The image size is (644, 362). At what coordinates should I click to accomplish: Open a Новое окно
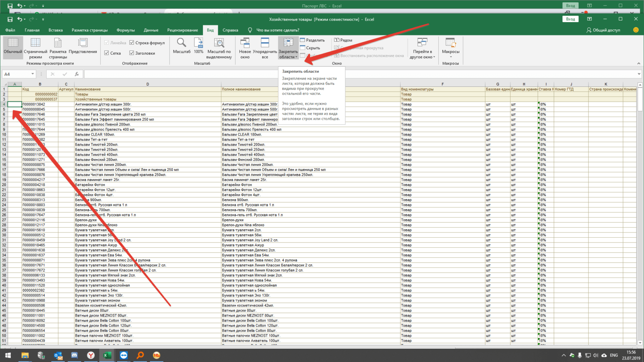click(x=245, y=48)
